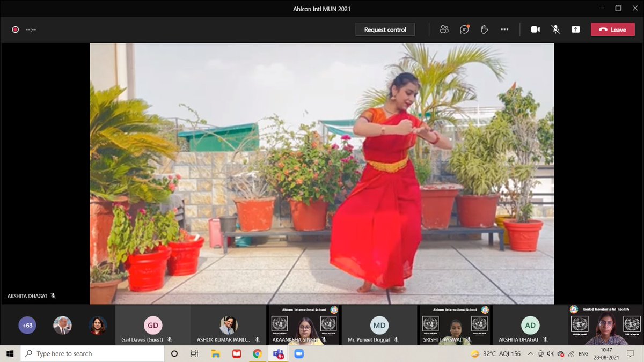The image size is (644, 362).
Task: Select the rightmost self-view video tile
Action: [x=606, y=325]
